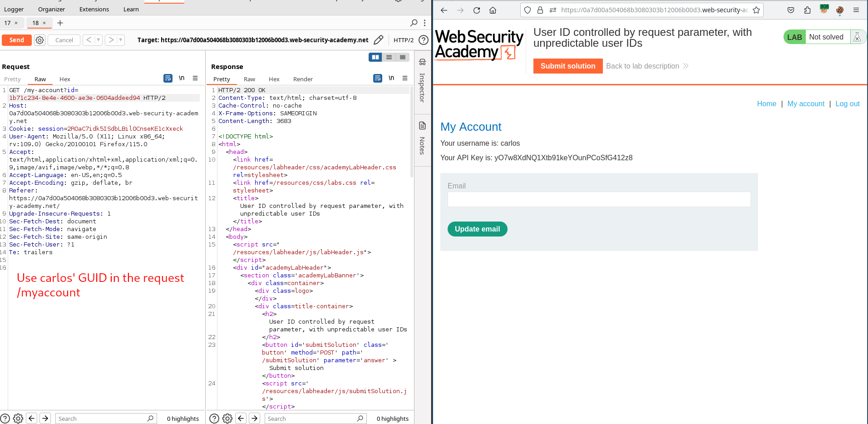Close Repeater tab 17

click(x=16, y=23)
